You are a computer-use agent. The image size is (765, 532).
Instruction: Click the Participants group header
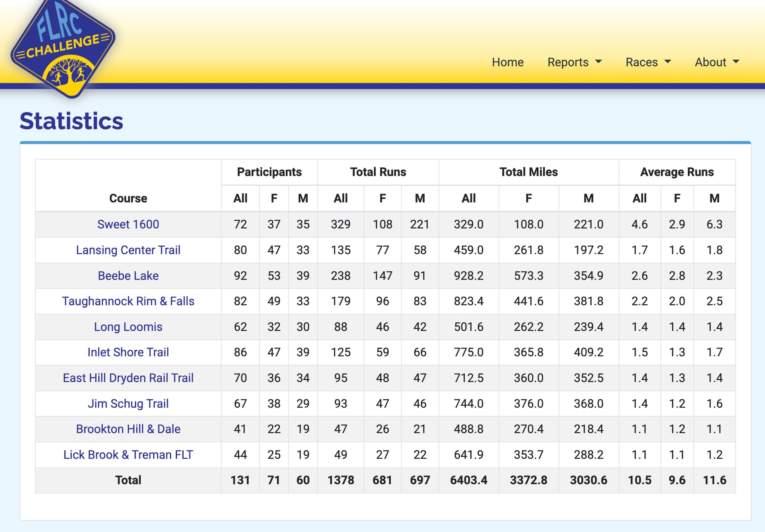click(269, 172)
